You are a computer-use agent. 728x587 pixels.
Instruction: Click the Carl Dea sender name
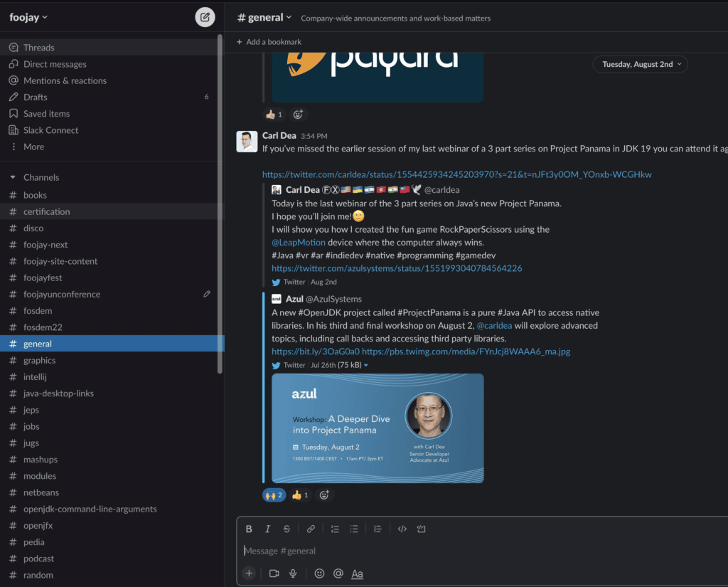pos(279,135)
